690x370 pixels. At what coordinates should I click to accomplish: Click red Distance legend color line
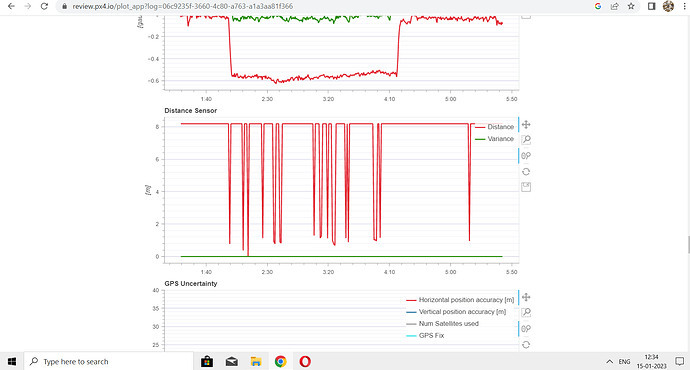coord(480,127)
